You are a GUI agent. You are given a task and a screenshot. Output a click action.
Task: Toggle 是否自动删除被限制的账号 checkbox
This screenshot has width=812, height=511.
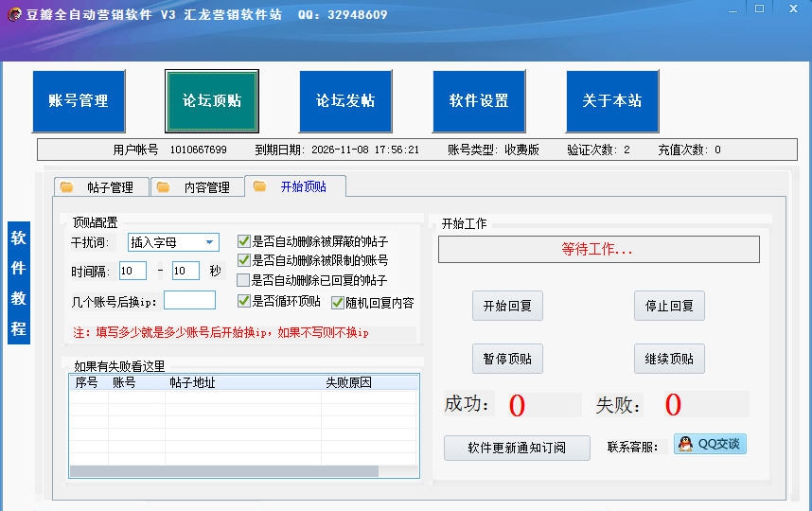click(243, 260)
